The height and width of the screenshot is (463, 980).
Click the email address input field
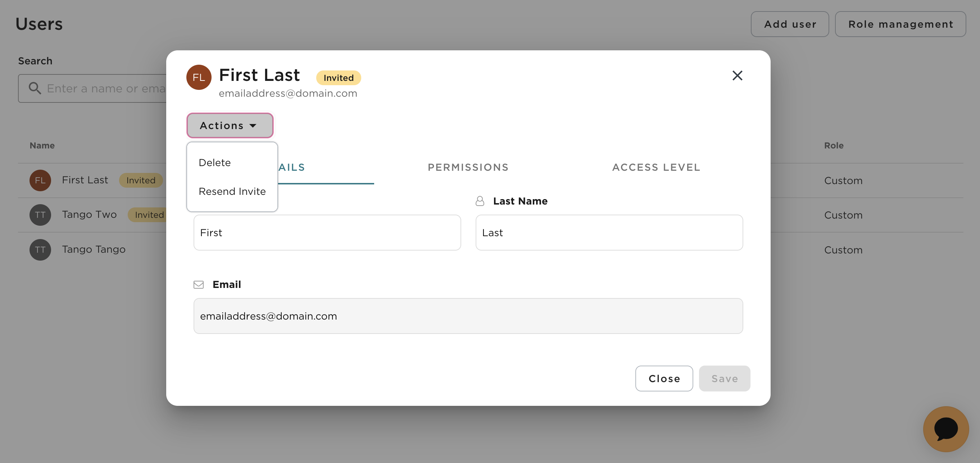(468, 316)
